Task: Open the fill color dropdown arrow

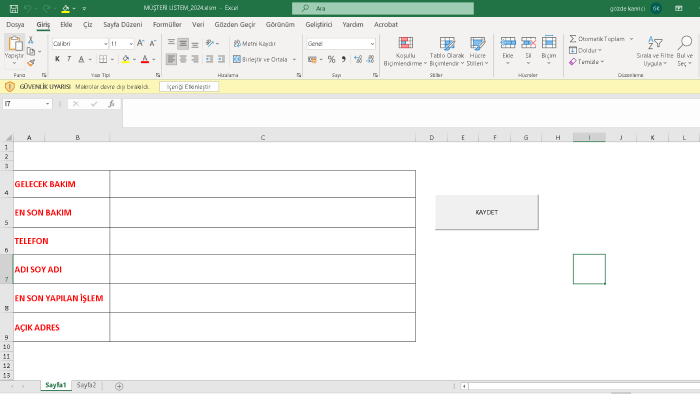Action: (x=134, y=59)
